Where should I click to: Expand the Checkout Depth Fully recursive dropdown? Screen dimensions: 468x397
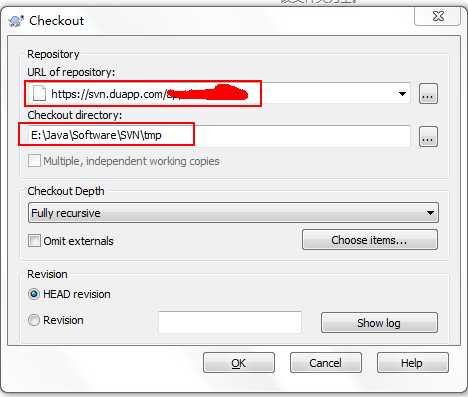tap(233, 213)
